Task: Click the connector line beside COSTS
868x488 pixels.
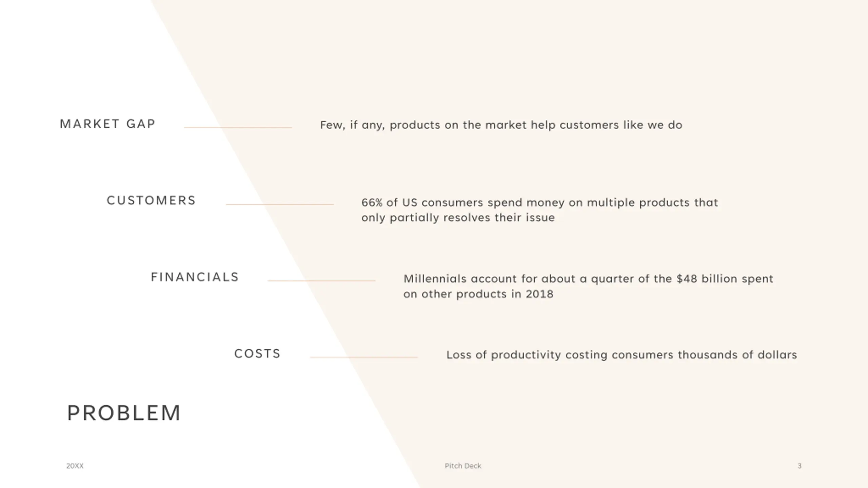Action: pos(364,357)
